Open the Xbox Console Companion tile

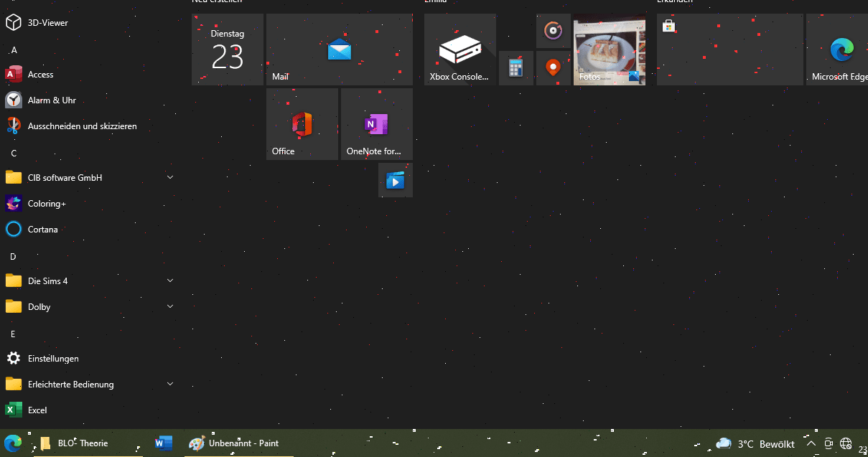[460, 50]
